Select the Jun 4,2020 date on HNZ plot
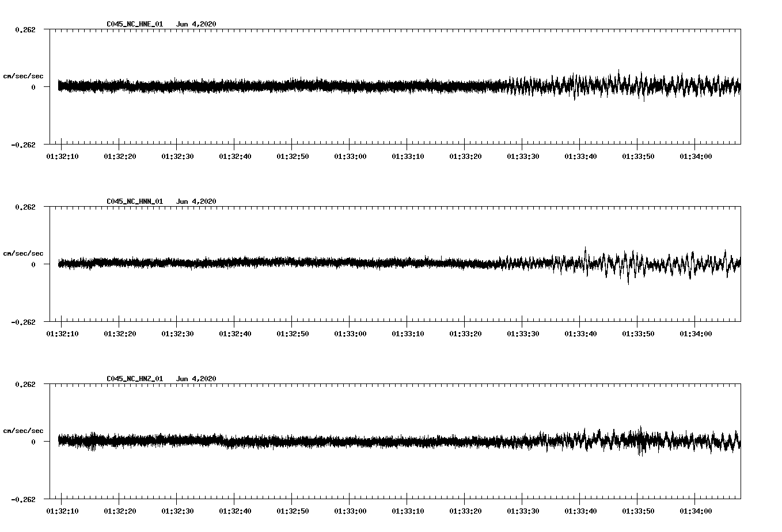Viewport: 782px width, 532px height. (196, 379)
